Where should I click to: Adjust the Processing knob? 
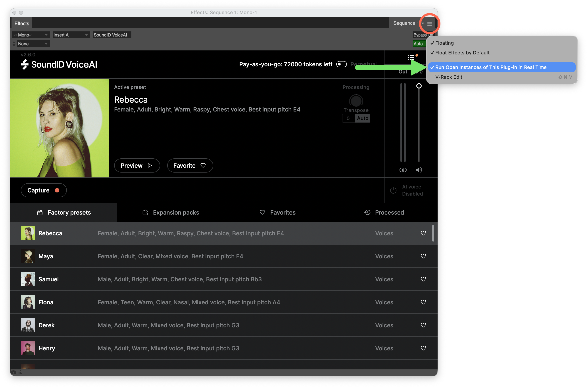356,101
